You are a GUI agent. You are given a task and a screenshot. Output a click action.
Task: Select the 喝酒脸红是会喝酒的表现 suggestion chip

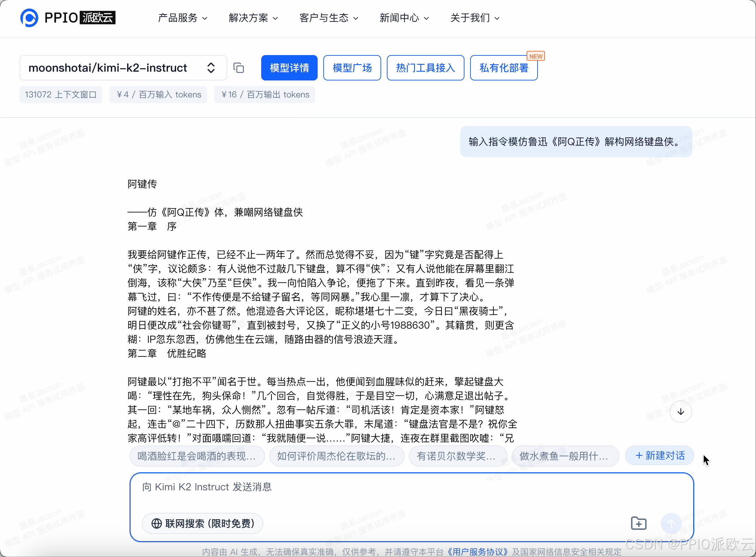coord(197,456)
